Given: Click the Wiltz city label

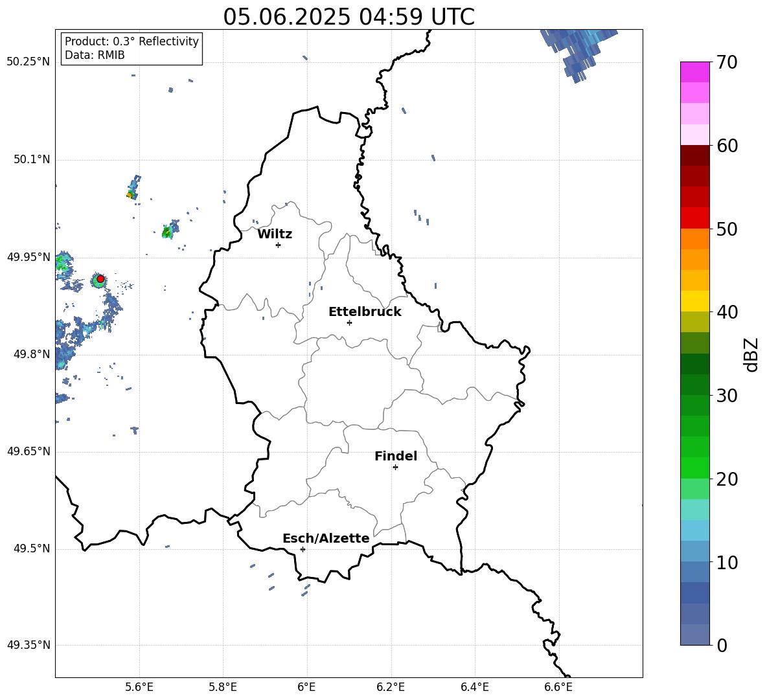Looking at the screenshot, I should point(275,234).
